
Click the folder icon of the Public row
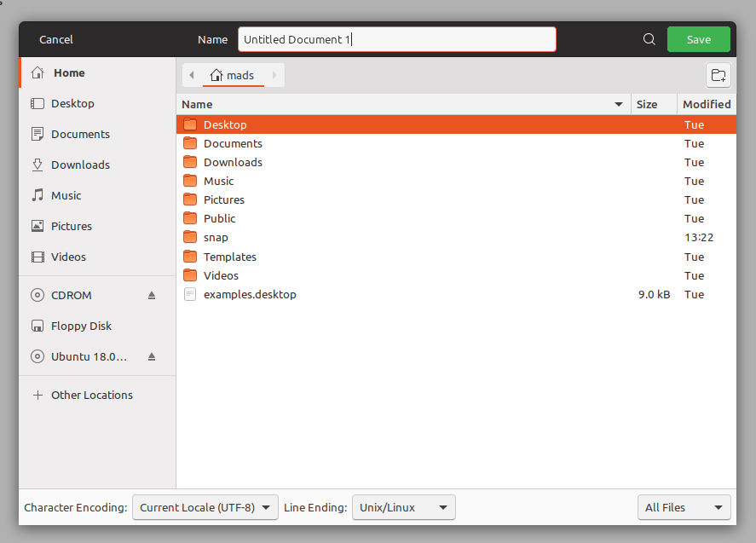pos(190,218)
